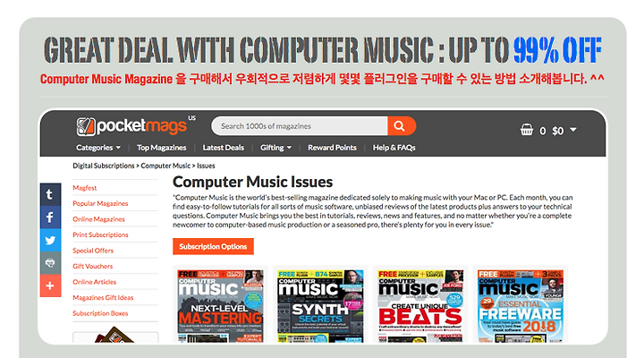
Task: Open the Next-Level Mastering issue cover
Action: (x=221, y=306)
